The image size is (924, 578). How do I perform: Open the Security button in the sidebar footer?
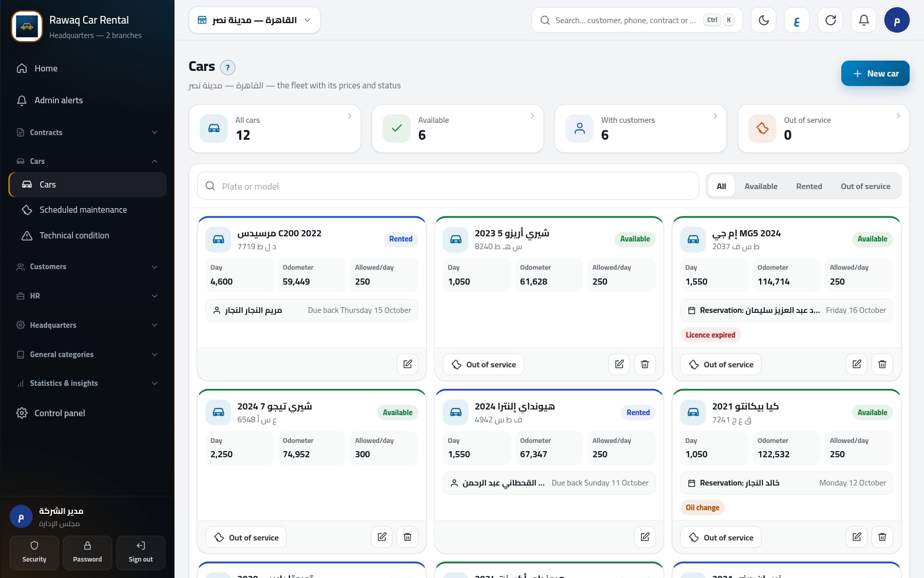(x=34, y=553)
